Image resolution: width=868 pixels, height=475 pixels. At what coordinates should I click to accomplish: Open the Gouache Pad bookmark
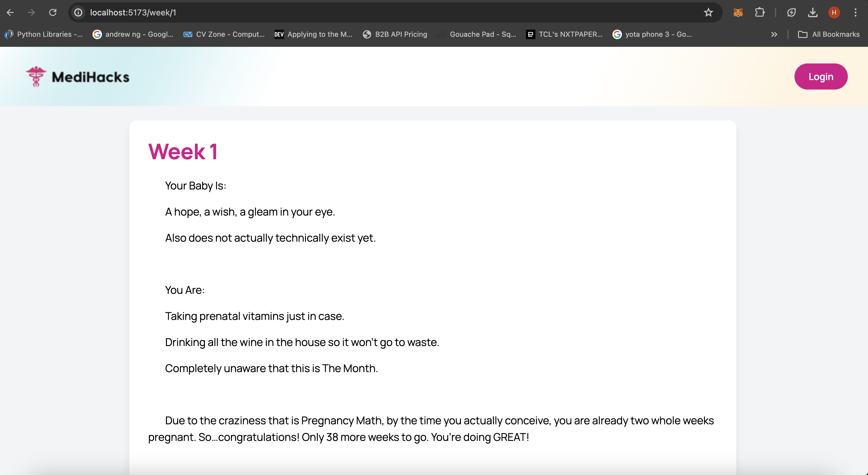(477, 34)
